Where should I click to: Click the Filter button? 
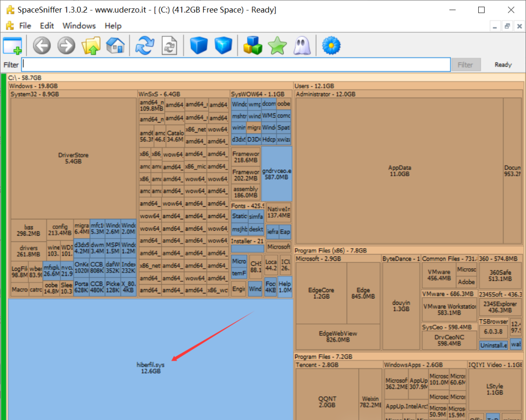point(465,65)
